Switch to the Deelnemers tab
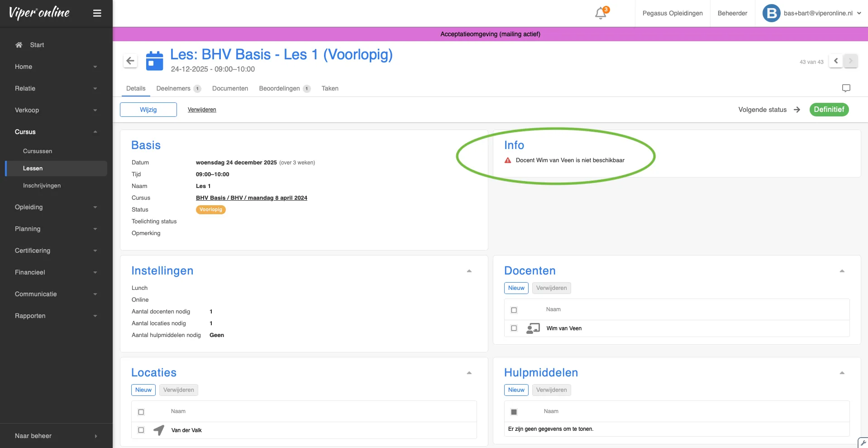Screen dimensions: 868x448 (x=173, y=88)
